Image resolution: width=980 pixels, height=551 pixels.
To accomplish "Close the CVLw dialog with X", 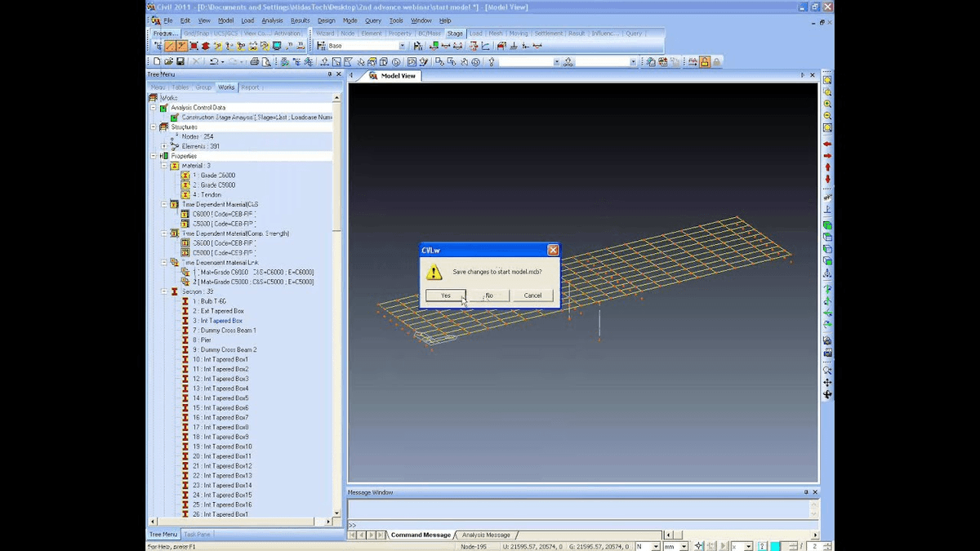I will click(553, 250).
